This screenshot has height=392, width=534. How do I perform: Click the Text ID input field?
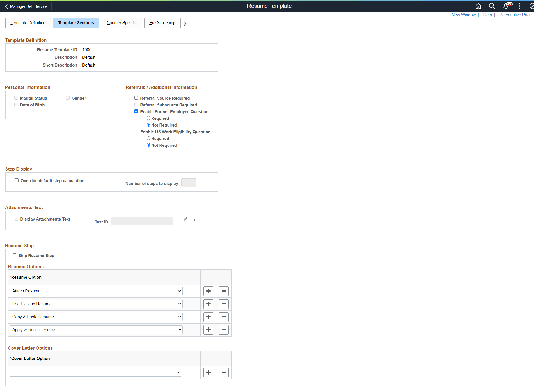coord(142,221)
